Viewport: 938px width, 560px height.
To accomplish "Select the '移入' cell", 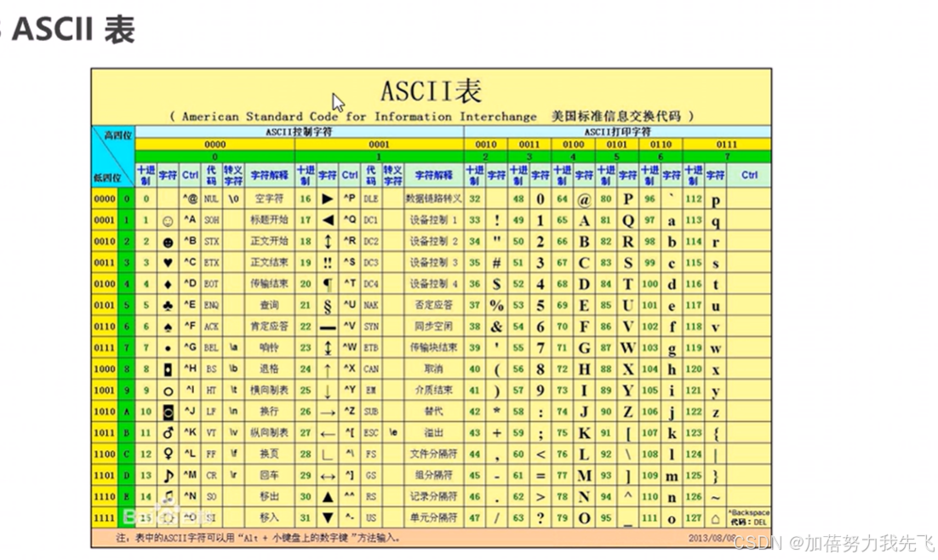I will [x=269, y=517].
